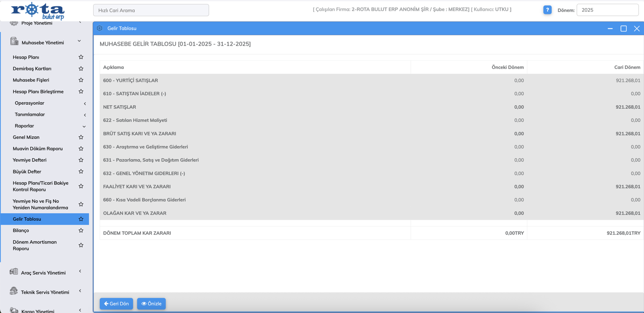644x313 pixels.
Task: Click the Teknik Servis Yönetimi module icon
Action: [14, 292]
